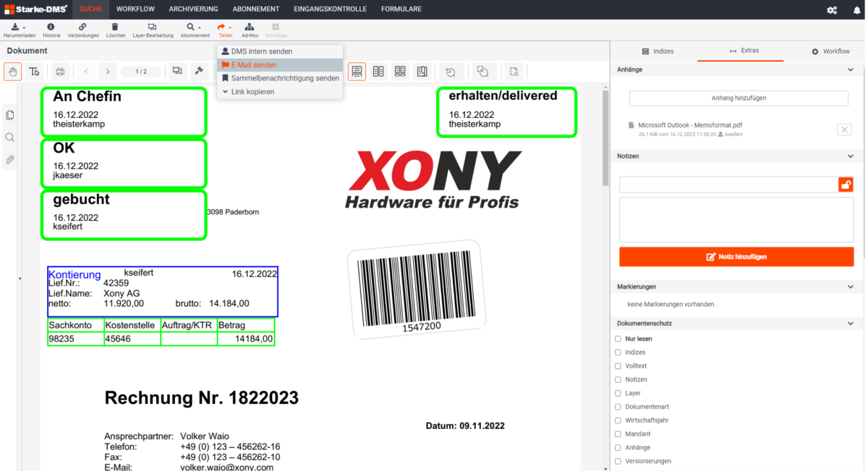The image size is (868, 471).
Task: Open the SUCHE menu
Action: click(x=91, y=9)
